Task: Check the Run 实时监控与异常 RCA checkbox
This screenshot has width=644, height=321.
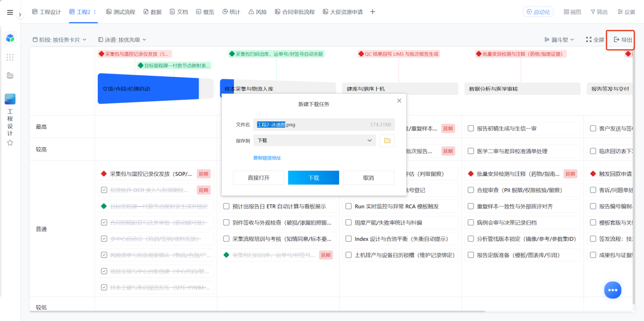Action: click(348, 206)
